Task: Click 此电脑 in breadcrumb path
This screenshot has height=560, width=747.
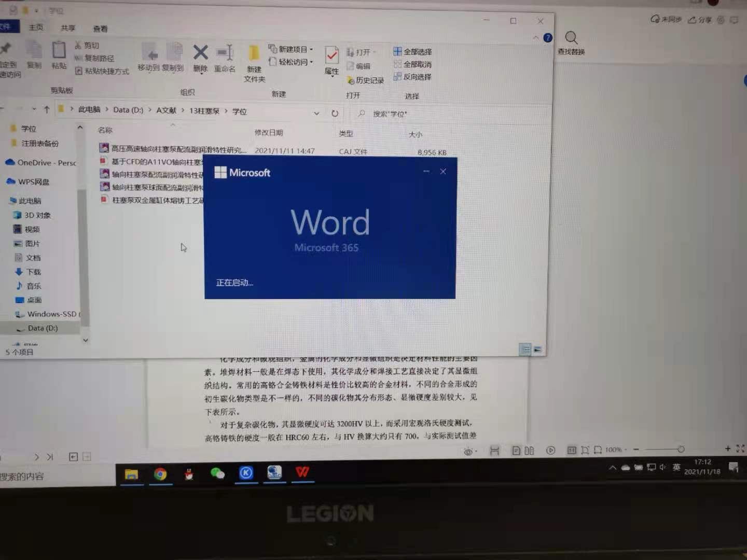Action: 89,109
